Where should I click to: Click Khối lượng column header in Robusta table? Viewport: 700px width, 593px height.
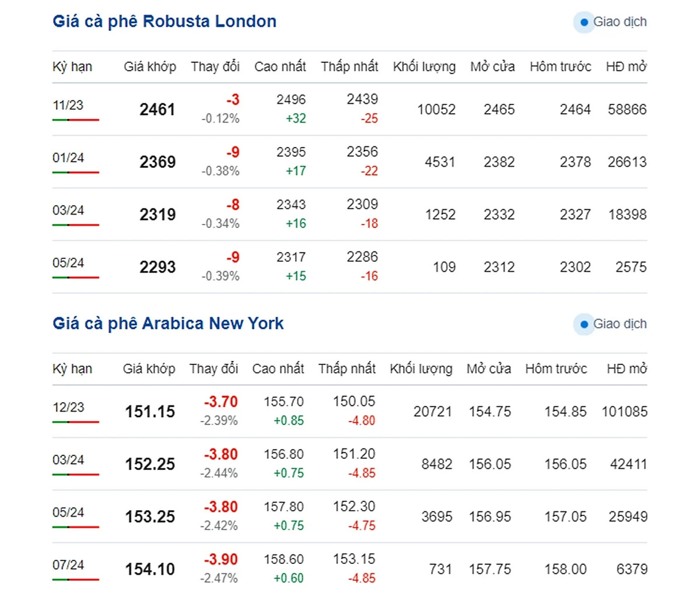pyautogui.click(x=424, y=67)
